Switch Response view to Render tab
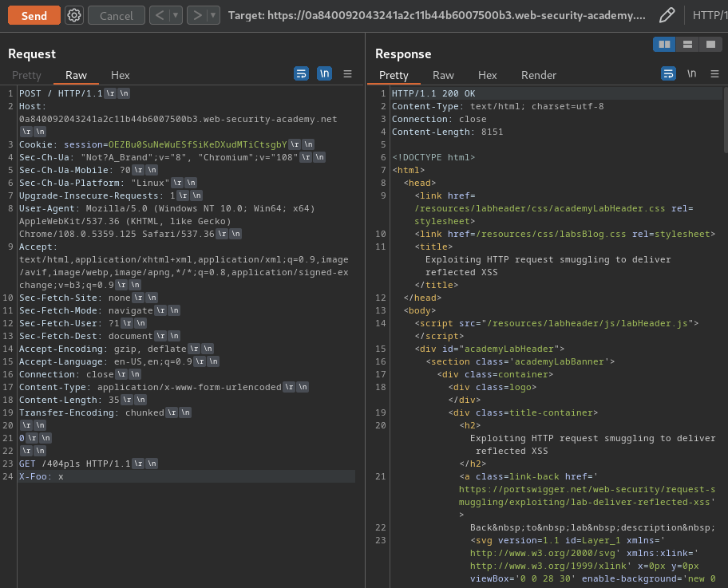The width and height of the screenshot is (728, 588). [x=539, y=75]
